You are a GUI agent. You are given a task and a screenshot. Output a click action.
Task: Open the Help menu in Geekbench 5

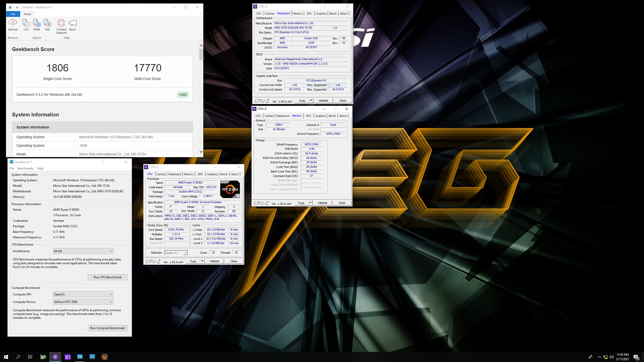[40, 168]
